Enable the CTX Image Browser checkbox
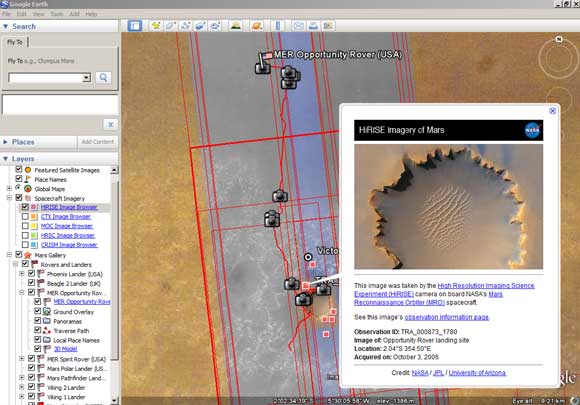This screenshot has height=405, width=580. pos(25,216)
